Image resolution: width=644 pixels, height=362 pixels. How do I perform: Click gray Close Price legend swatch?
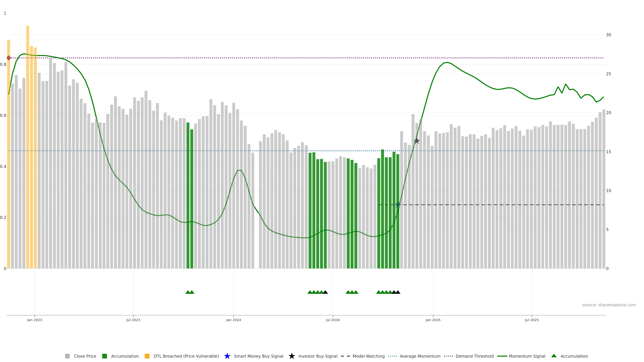67,356
